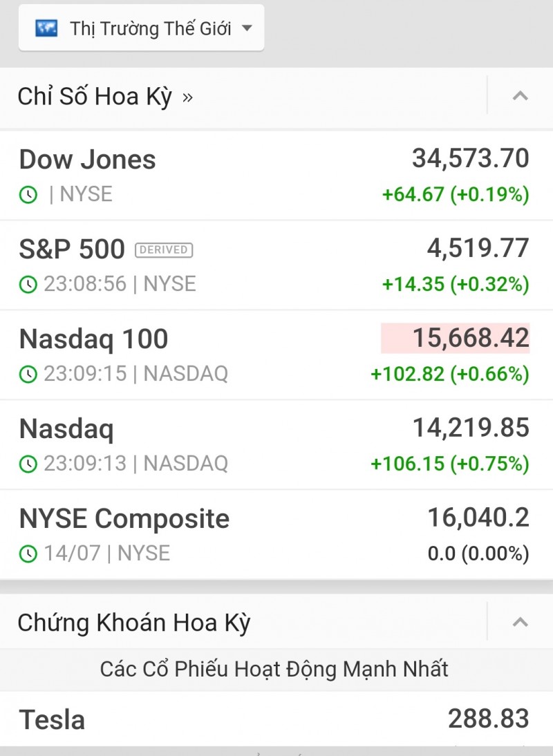Click the DERIVED badge next to S&P 500
This screenshot has width=553, height=756.
click(x=164, y=250)
